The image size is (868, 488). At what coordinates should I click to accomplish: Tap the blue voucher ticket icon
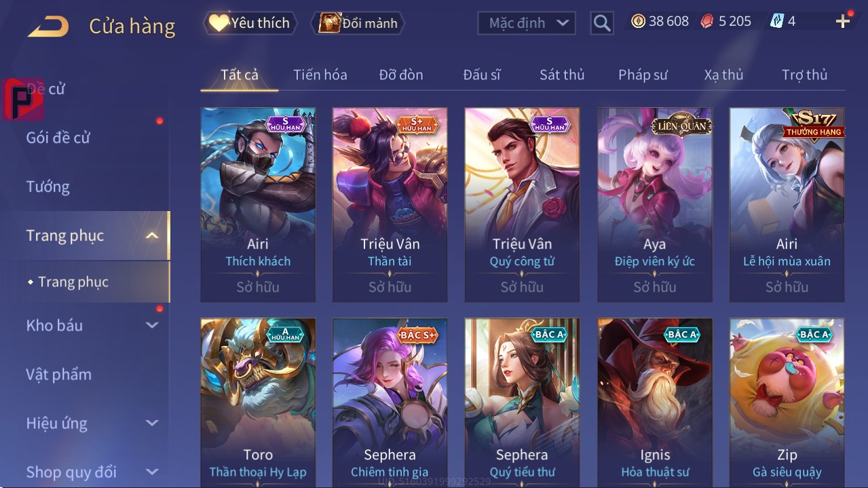[776, 22]
